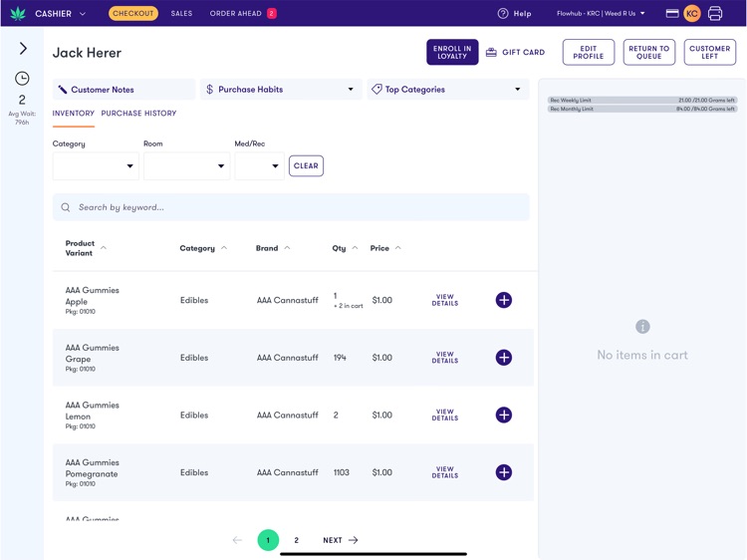Click the Rec Weekly Limit progress bar
Viewport: 747px width, 560px height.
coord(642,100)
